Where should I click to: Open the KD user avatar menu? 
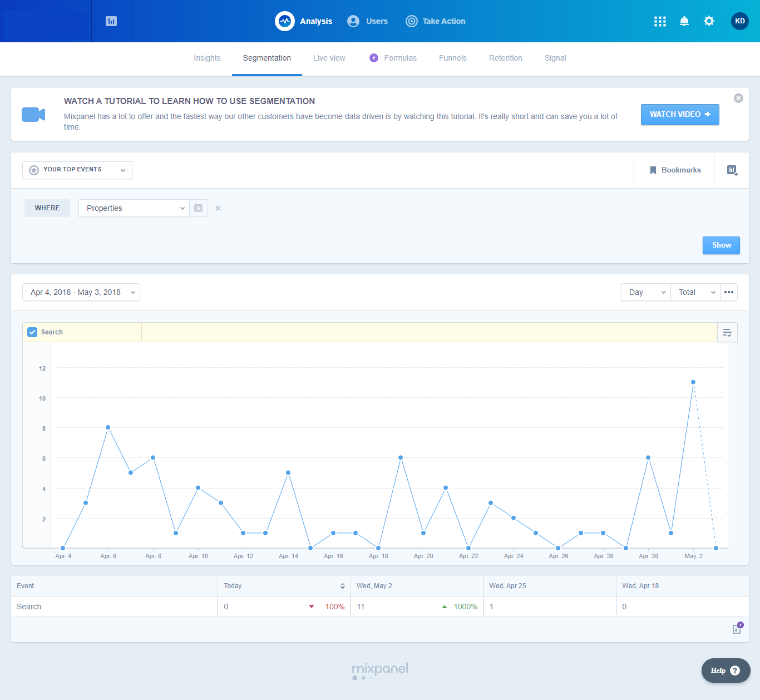point(740,21)
